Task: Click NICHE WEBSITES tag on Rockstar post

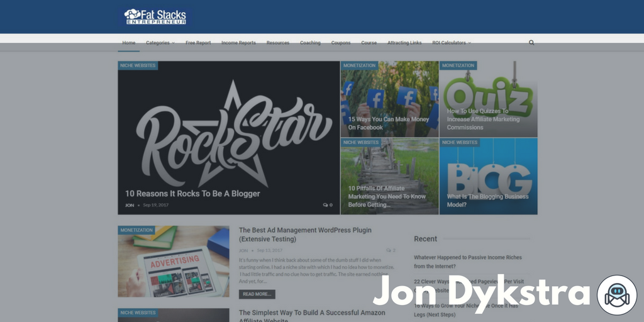Action: tap(138, 65)
